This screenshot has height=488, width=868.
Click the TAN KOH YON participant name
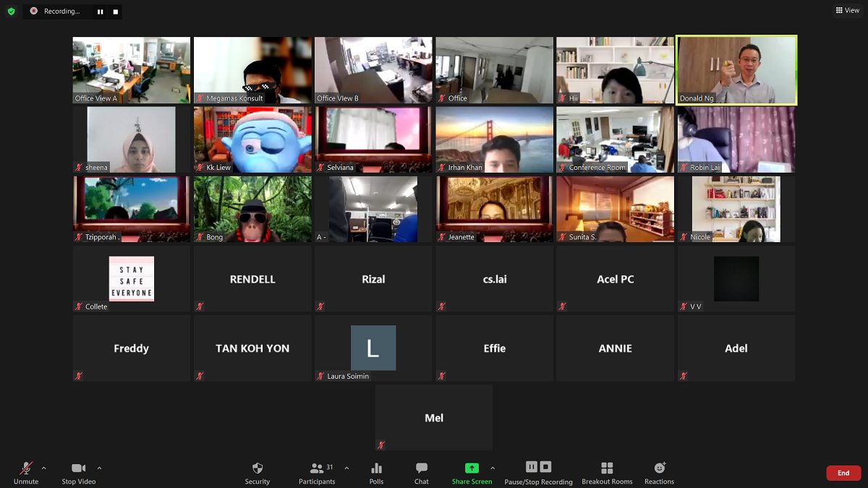pos(252,348)
